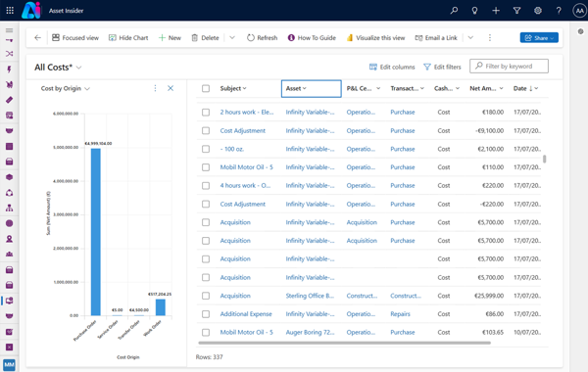Click the vertical grid scrollbar thumb
This screenshot has height=372, width=588.
[544, 160]
